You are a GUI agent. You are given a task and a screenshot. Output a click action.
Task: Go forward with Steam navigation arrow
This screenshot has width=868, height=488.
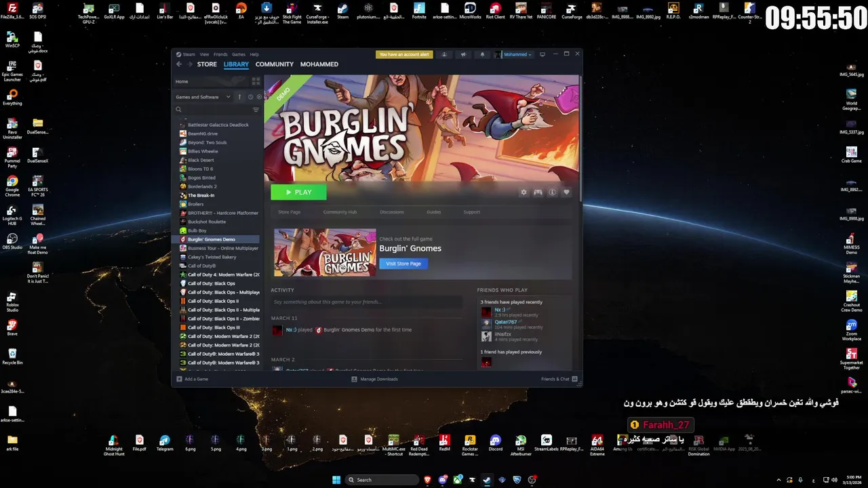pos(189,64)
